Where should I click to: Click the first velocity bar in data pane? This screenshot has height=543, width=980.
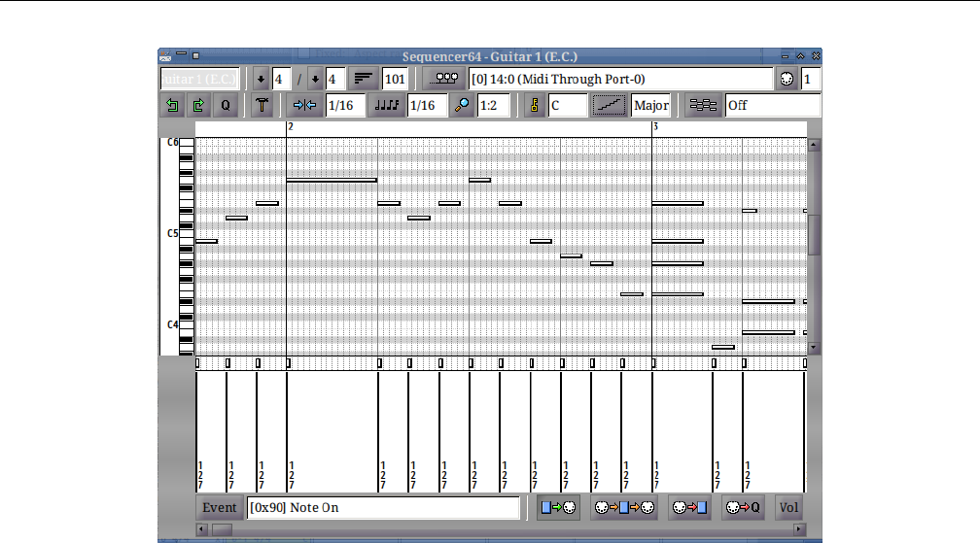[196, 432]
